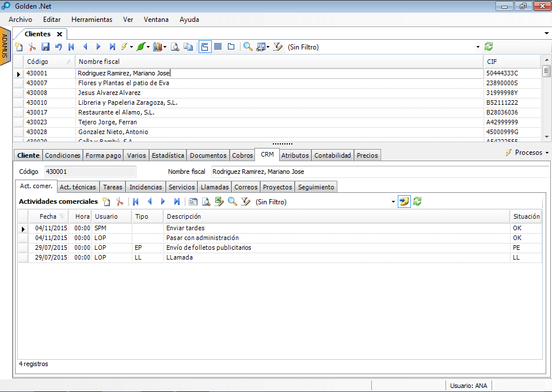
Task: Click the Undo arrow icon in Clientes toolbar
Action: [58, 47]
